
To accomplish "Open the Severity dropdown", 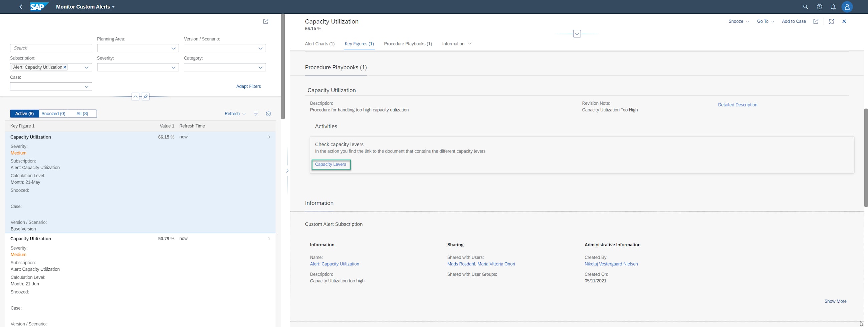I will click(173, 68).
